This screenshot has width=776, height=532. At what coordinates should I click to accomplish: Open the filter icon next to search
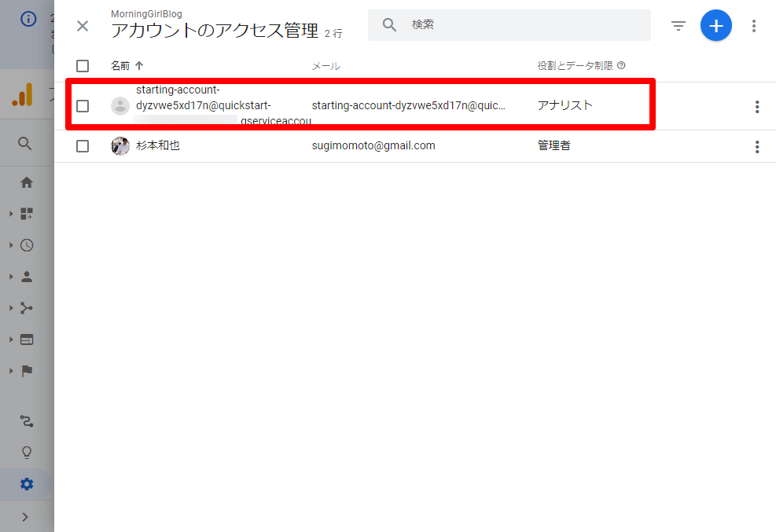pyautogui.click(x=678, y=26)
